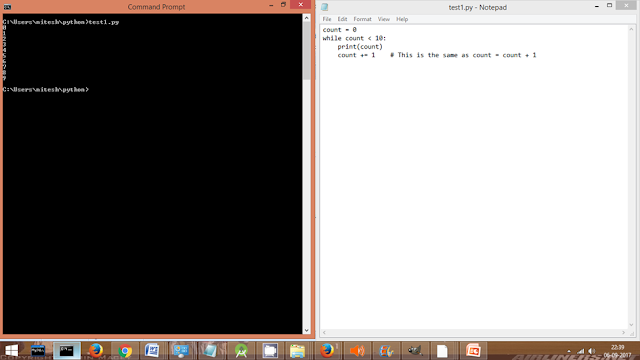The height and width of the screenshot is (360, 640).
Task: Click Notepad vertical scroll up arrow
Action: click(x=631, y=29)
